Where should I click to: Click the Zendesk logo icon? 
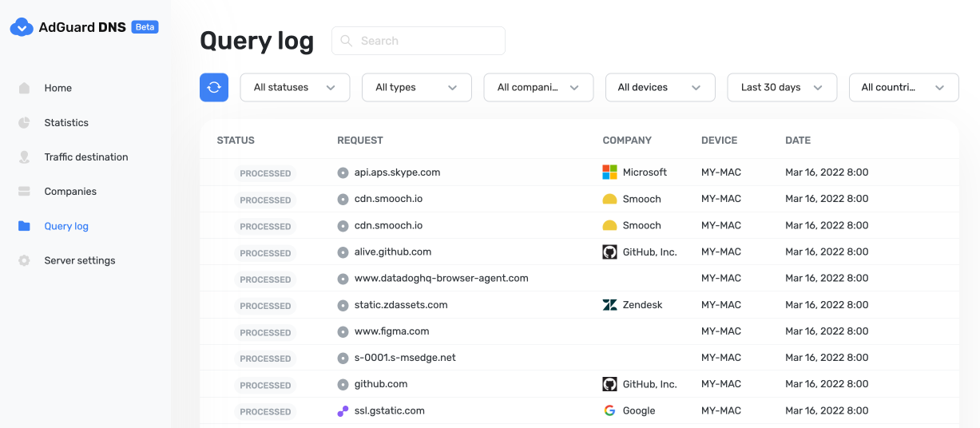(609, 304)
